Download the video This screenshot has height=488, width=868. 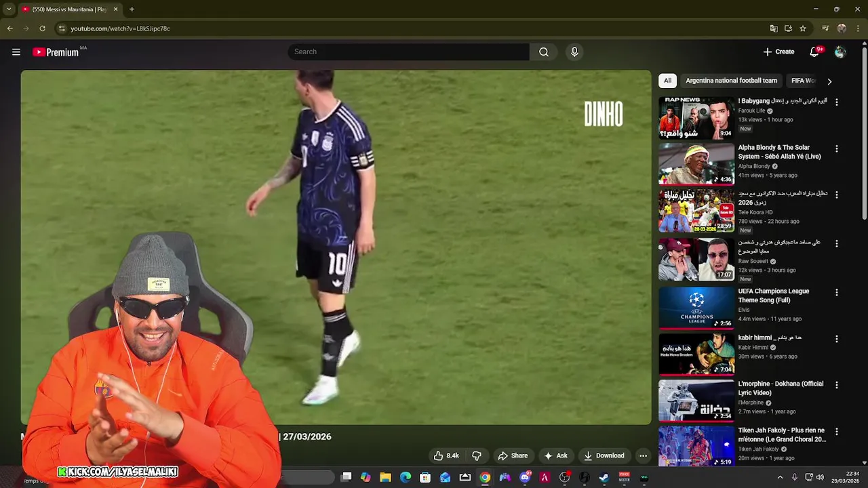[x=604, y=455]
